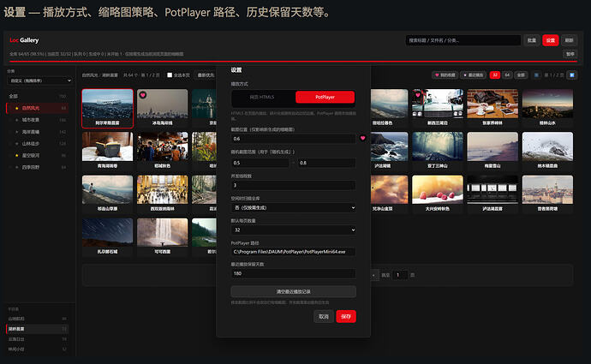
Task: Click the PotPlayer path field
Action: [293, 252]
